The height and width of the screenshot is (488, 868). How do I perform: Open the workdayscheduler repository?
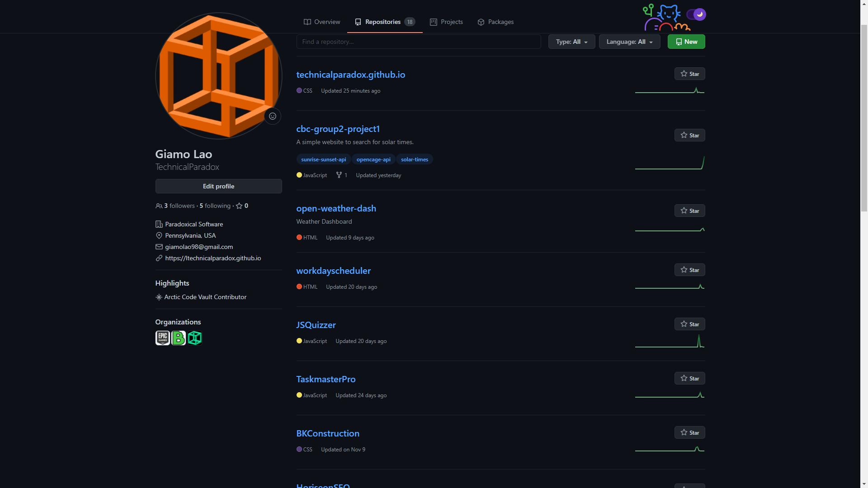pos(333,271)
